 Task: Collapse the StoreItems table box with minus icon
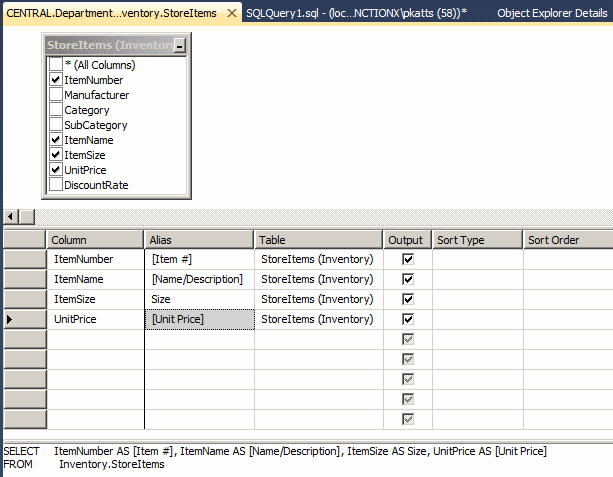click(179, 46)
